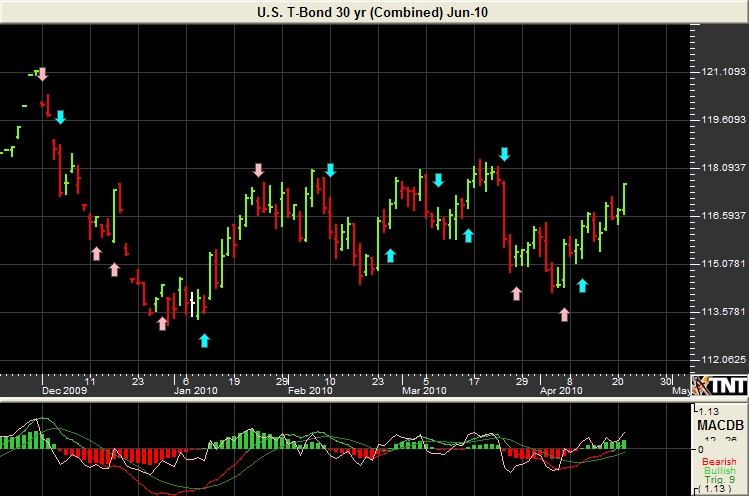The height and width of the screenshot is (496, 749).
Task: Click the pink down arrow above the late January bars
Action: point(258,170)
